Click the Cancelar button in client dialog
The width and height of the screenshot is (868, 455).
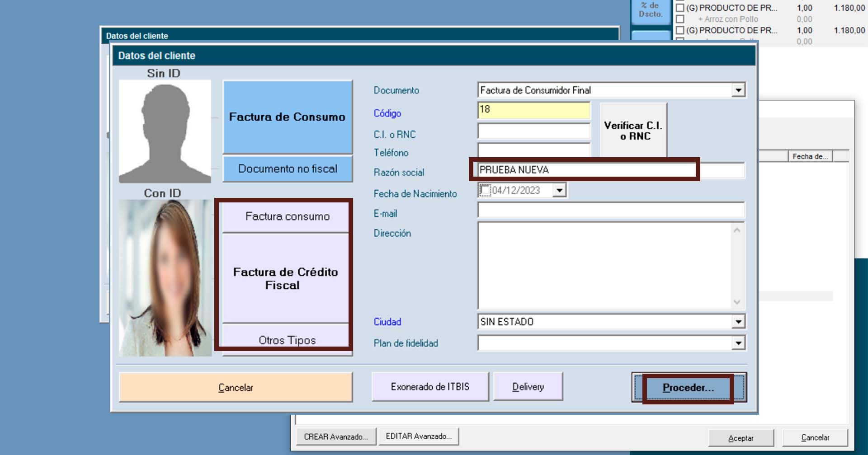tap(236, 387)
